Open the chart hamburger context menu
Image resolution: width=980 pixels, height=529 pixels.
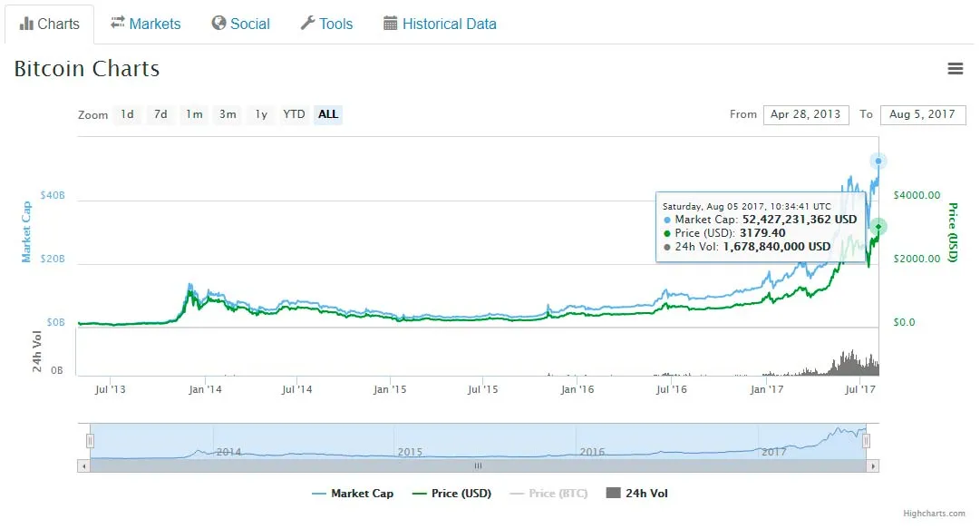[955, 69]
